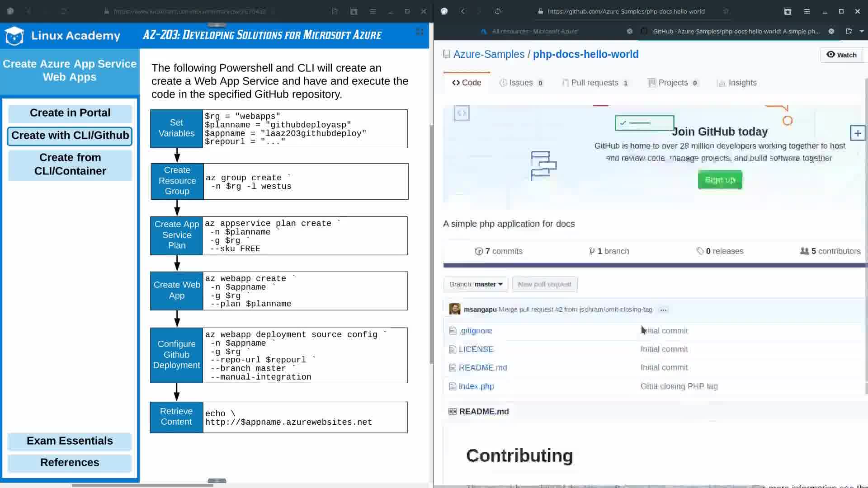The width and height of the screenshot is (868, 488).
Task: Click the browser reload icon in GitHub window
Action: [x=497, y=11]
